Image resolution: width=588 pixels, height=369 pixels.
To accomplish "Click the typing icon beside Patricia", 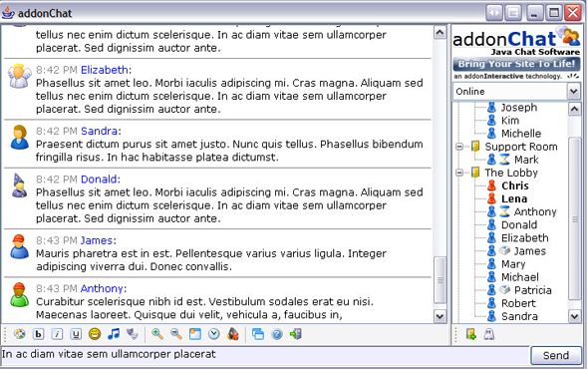I will tap(504, 290).
